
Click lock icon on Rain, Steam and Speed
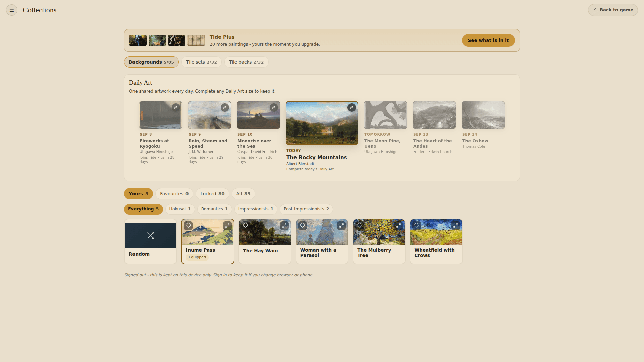[225, 108]
